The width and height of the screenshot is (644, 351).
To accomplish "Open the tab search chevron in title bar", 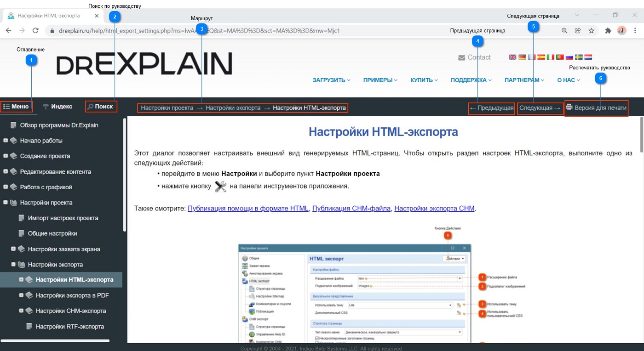I will pos(577,15).
